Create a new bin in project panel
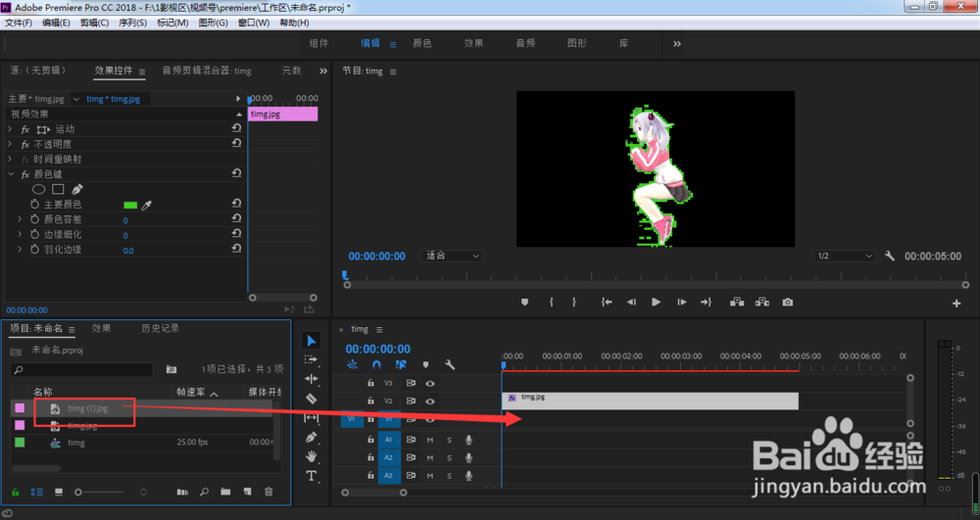Image resolution: width=980 pixels, height=520 pixels. pos(225,492)
